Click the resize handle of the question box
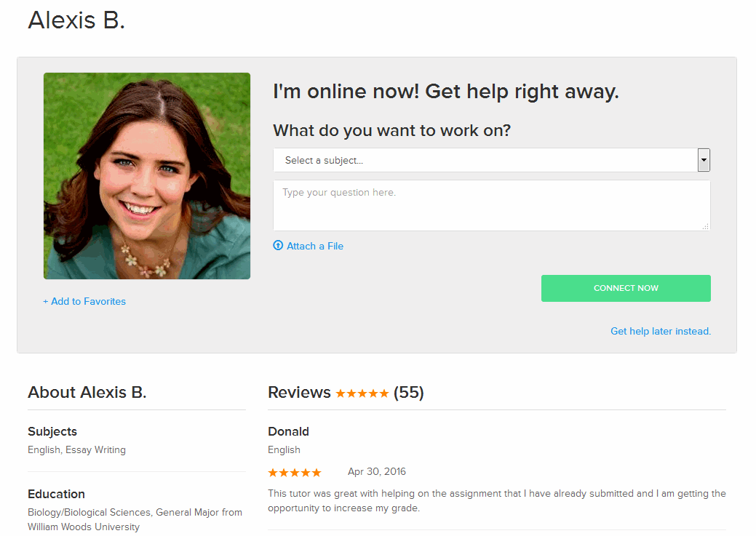This screenshot has height=536, width=756. point(705,227)
